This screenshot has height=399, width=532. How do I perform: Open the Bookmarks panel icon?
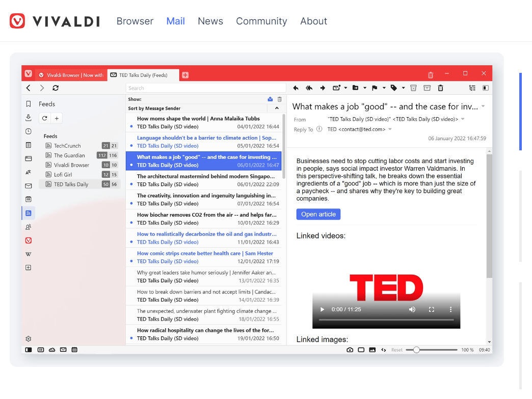(x=29, y=104)
